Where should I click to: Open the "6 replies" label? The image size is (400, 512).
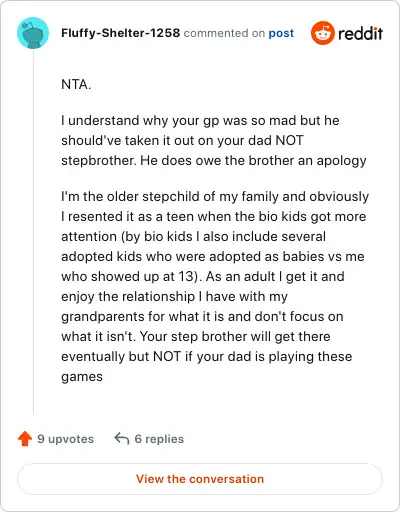point(159,439)
